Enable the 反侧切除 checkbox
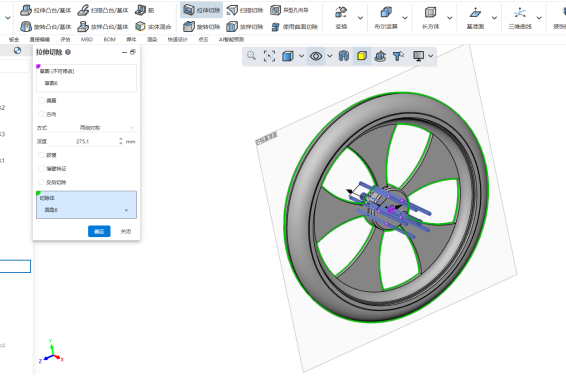566x376 pixels. 41,182
